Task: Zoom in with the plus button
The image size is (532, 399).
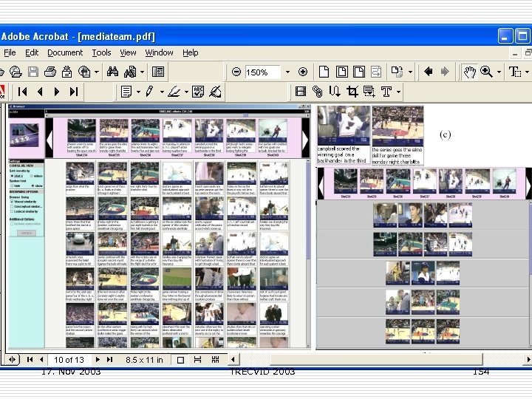Action: pyautogui.click(x=303, y=72)
